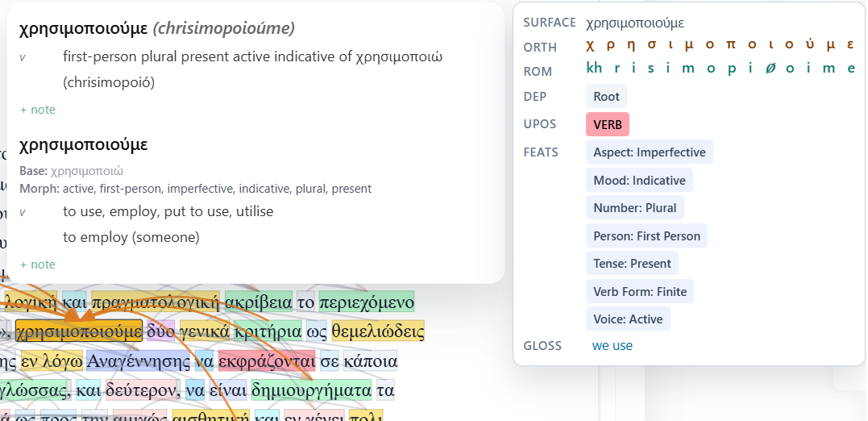Click the FEATS label in the details panel
Viewport: 868px width, 421px height.
pyautogui.click(x=541, y=152)
